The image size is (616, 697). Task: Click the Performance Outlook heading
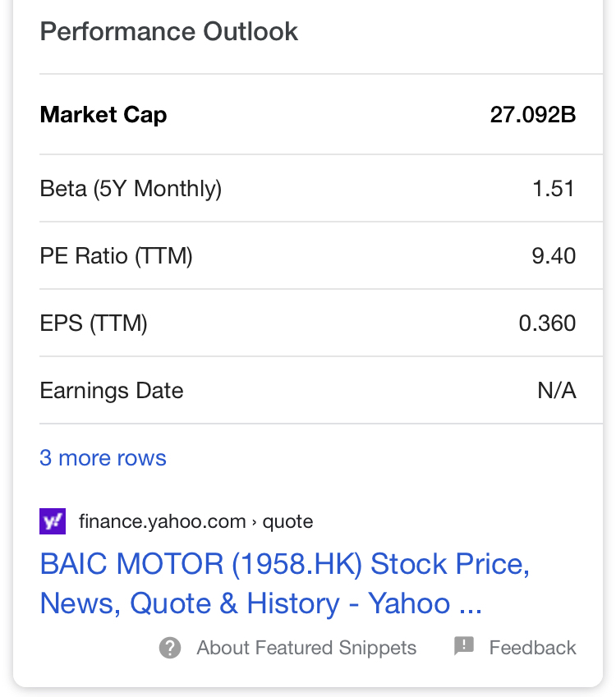(x=168, y=32)
